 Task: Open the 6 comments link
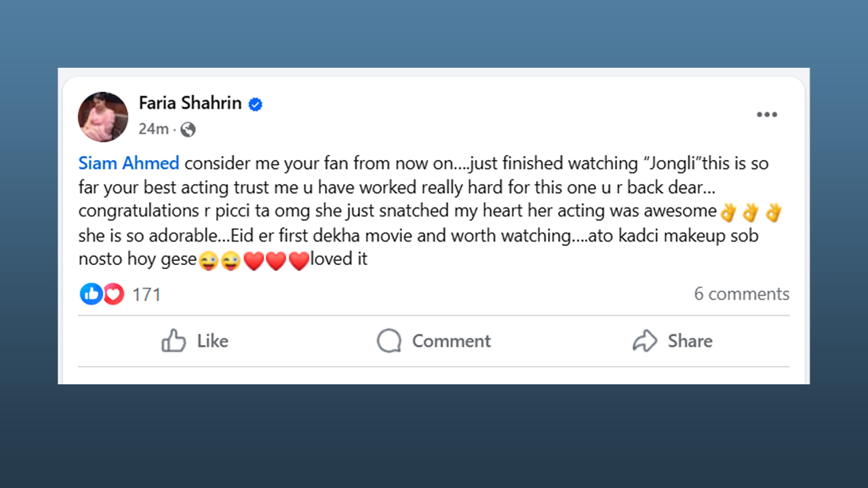[742, 293]
